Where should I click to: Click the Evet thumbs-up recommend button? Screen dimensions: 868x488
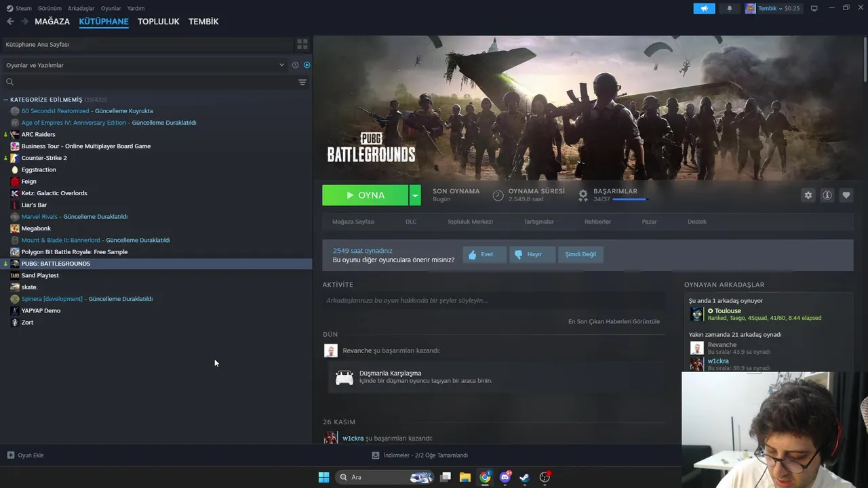pos(484,254)
